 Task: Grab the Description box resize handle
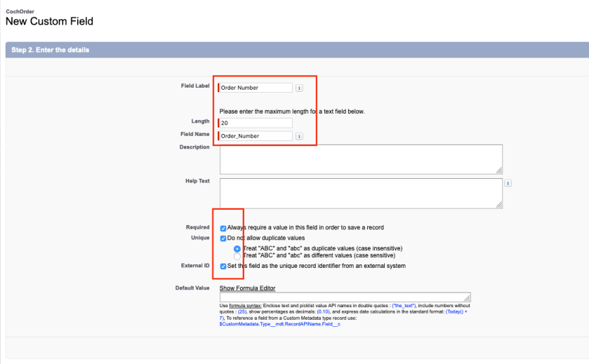[x=498, y=170]
